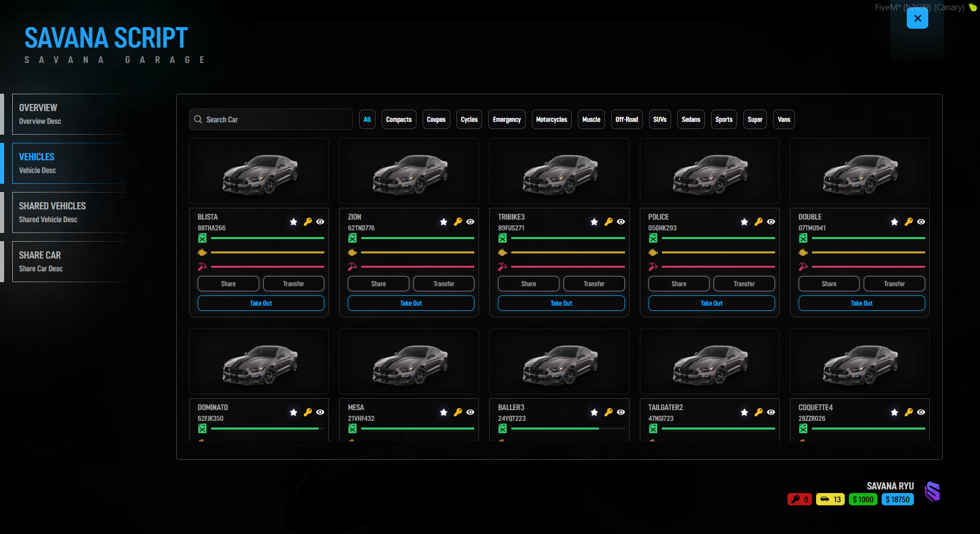Click the key icon on ZION card
The width and height of the screenshot is (980, 534).
point(458,222)
